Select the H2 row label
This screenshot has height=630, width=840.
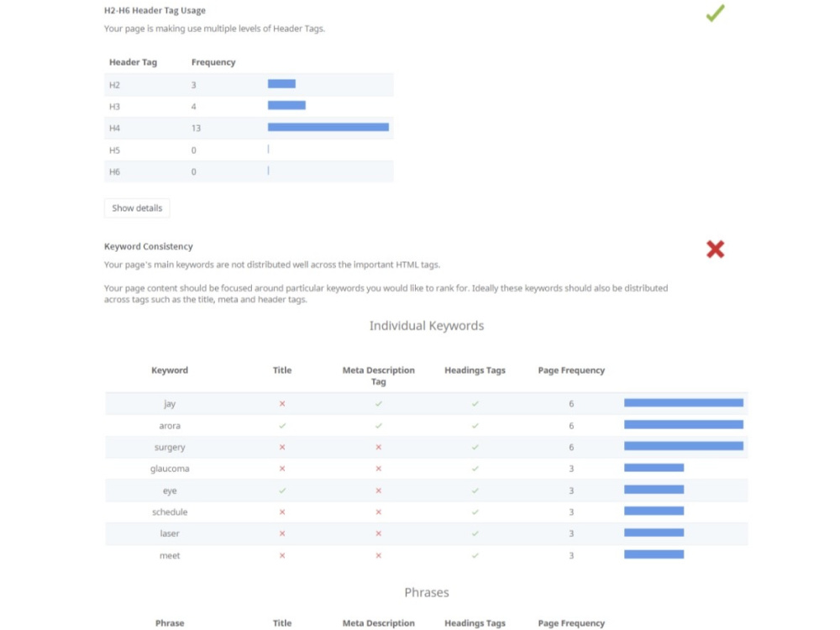pyautogui.click(x=114, y=85)
